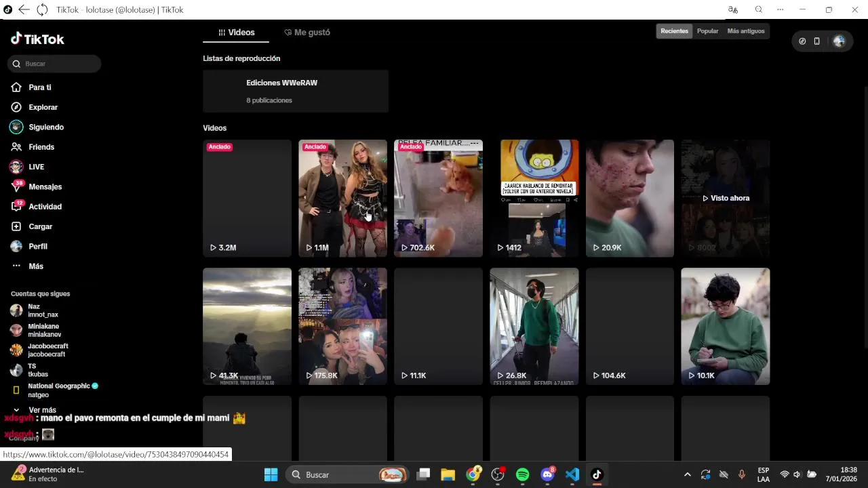Open Ediciones WWeRAW playlist

coord(296,91)
